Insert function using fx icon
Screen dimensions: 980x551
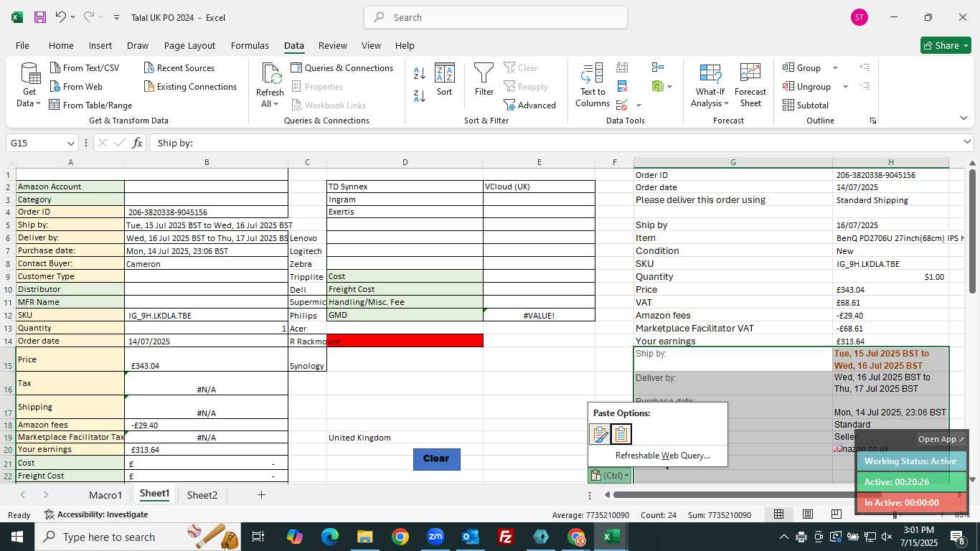coord(137,143)
